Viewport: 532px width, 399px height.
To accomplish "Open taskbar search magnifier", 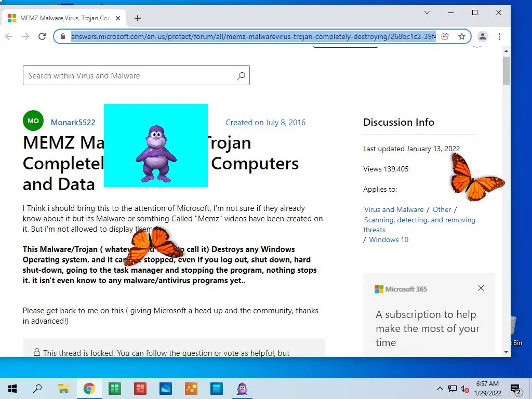I will pyautogui.click(x=37, y=389).
